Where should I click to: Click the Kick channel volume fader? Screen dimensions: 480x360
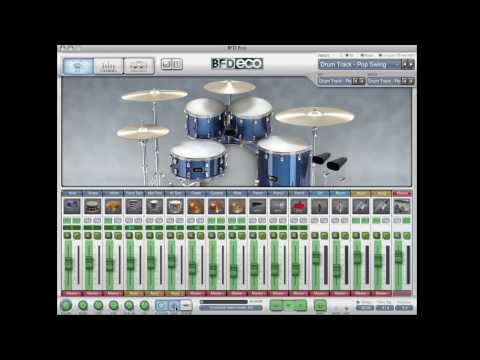coord(68,263)
